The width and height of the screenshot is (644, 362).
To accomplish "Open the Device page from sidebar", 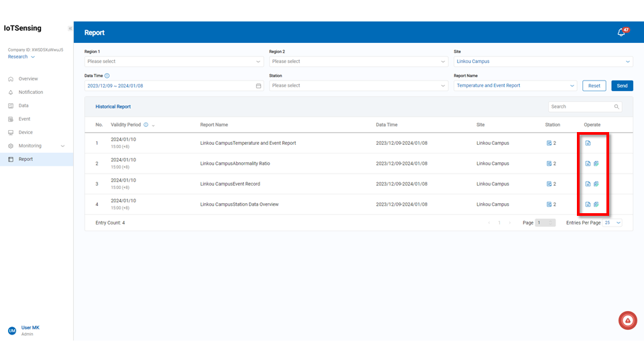I will pos(25,132).
